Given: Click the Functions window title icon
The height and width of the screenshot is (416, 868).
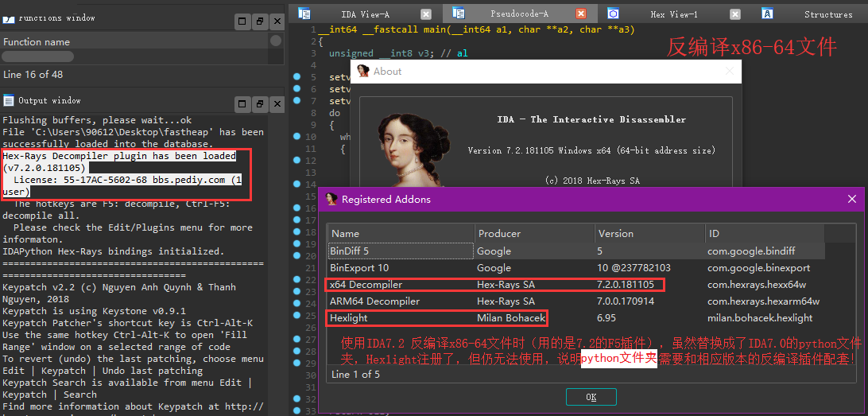Looking at the screenshot, I should 8,19.
